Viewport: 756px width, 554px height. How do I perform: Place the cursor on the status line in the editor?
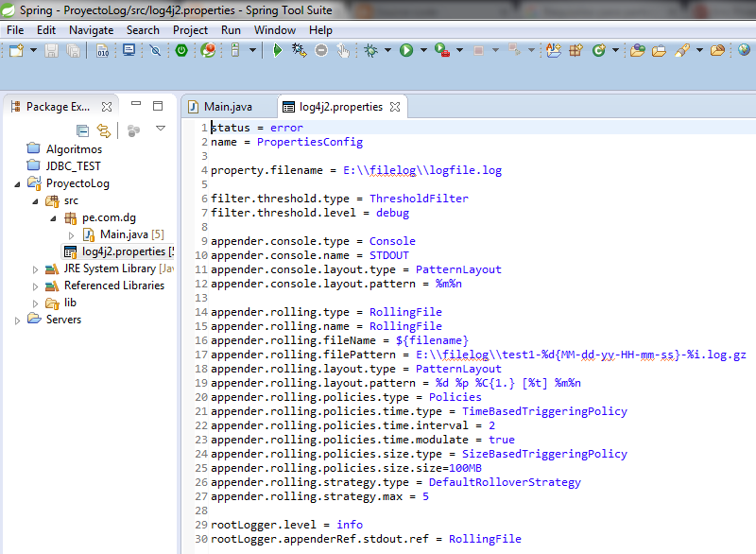click(255, 127)
